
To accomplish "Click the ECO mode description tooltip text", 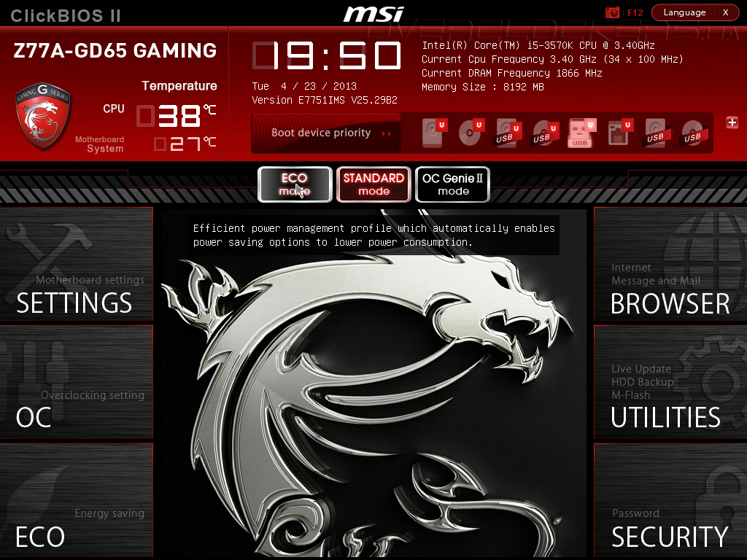I will pos(374,236).
